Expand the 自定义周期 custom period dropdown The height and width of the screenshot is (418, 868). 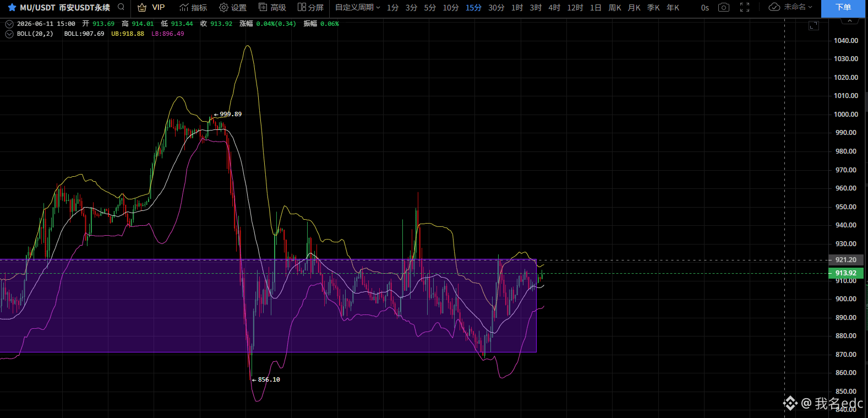point(358,7)
